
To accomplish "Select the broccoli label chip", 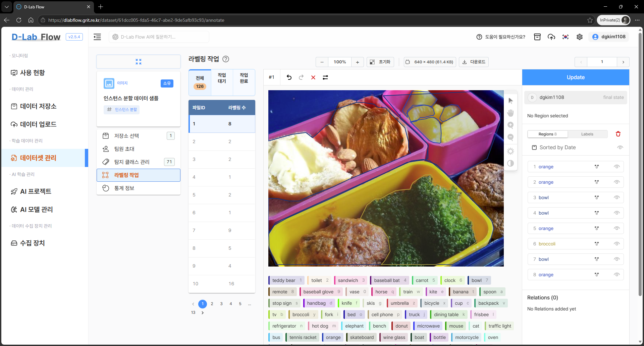I will [304, 314].
